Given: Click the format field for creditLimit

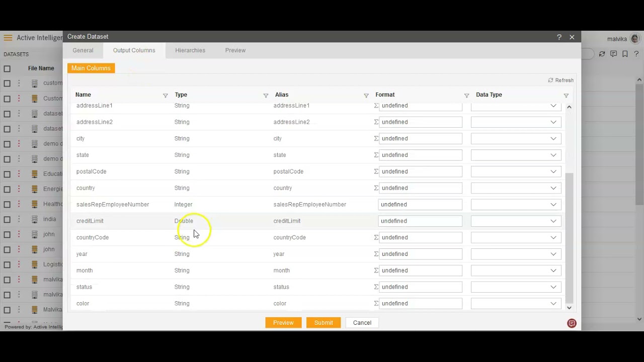Looking at the screenshot, I should click(x=420, y=221).
